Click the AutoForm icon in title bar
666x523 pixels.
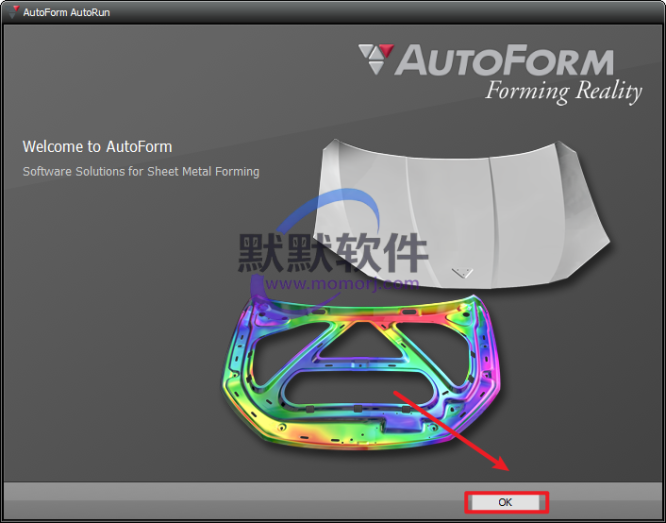pos(11,9)
